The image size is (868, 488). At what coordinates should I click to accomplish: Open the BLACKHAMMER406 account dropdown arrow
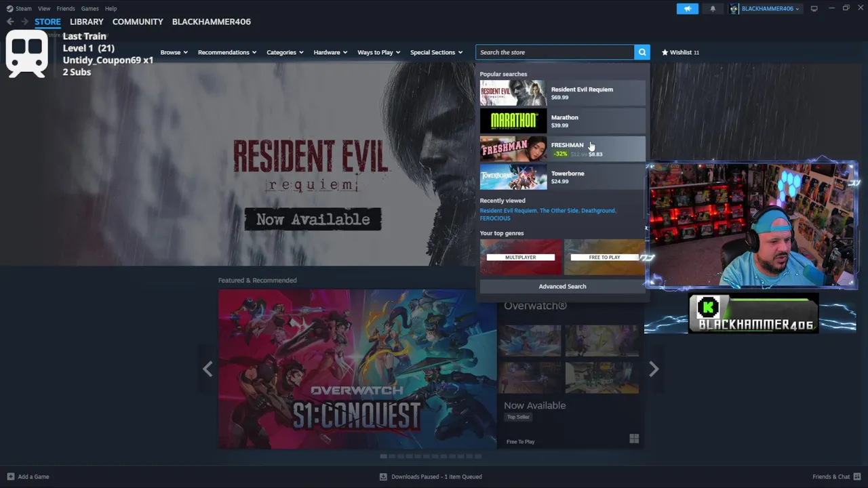coord(797,9)
